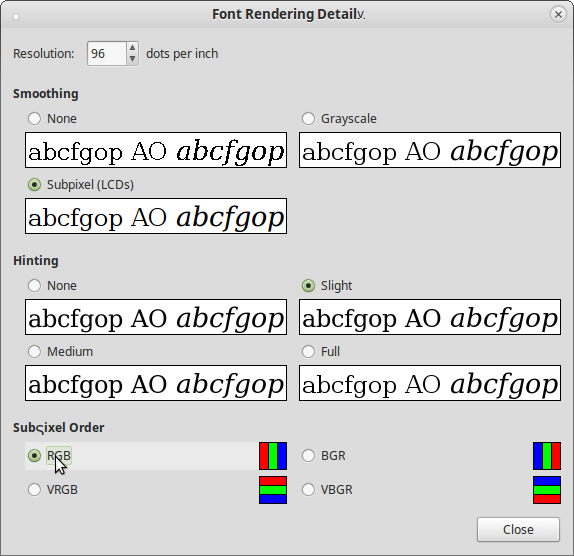This screenshot has height=556, width=574.
Task: Click the 'Hinting' section heading
Action: click(36, 261)
